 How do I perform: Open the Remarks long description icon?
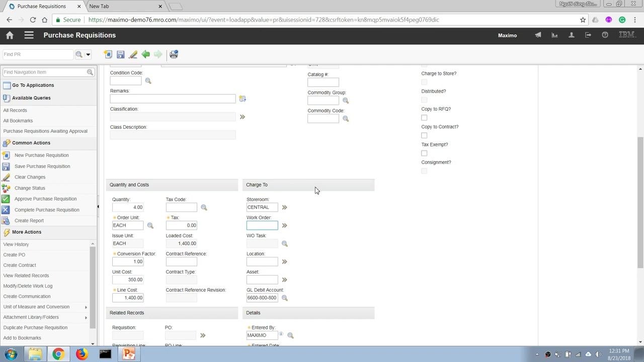242,99
